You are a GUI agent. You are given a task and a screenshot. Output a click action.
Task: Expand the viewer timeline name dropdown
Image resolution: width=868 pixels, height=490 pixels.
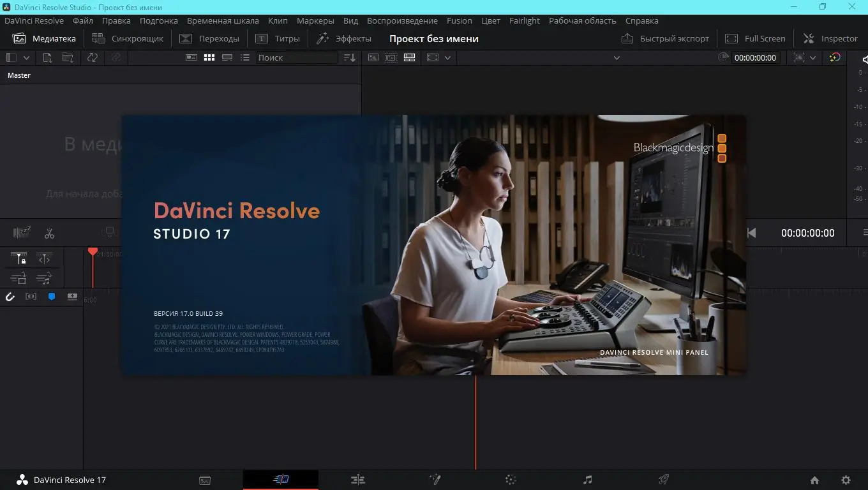(x=617, y=57)
